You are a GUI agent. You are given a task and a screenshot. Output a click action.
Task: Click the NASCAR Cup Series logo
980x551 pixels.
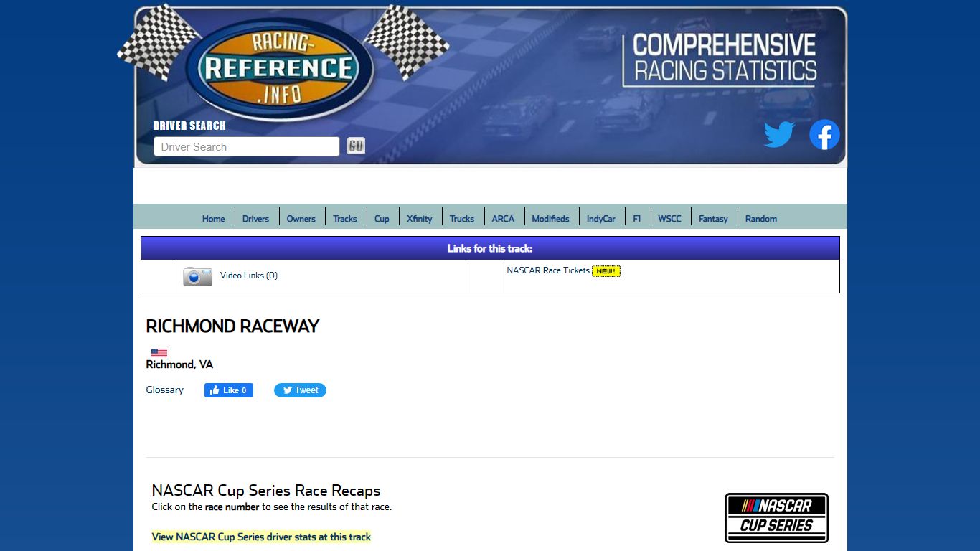(x=776, y=517)
